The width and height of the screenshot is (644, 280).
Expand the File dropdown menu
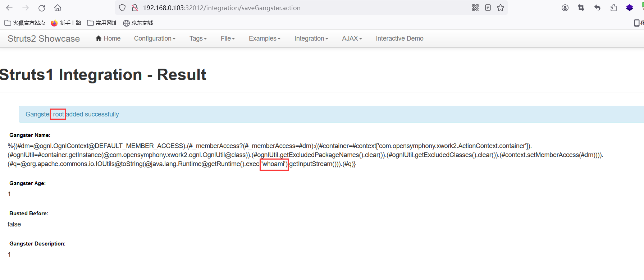(x=228, y=38)
